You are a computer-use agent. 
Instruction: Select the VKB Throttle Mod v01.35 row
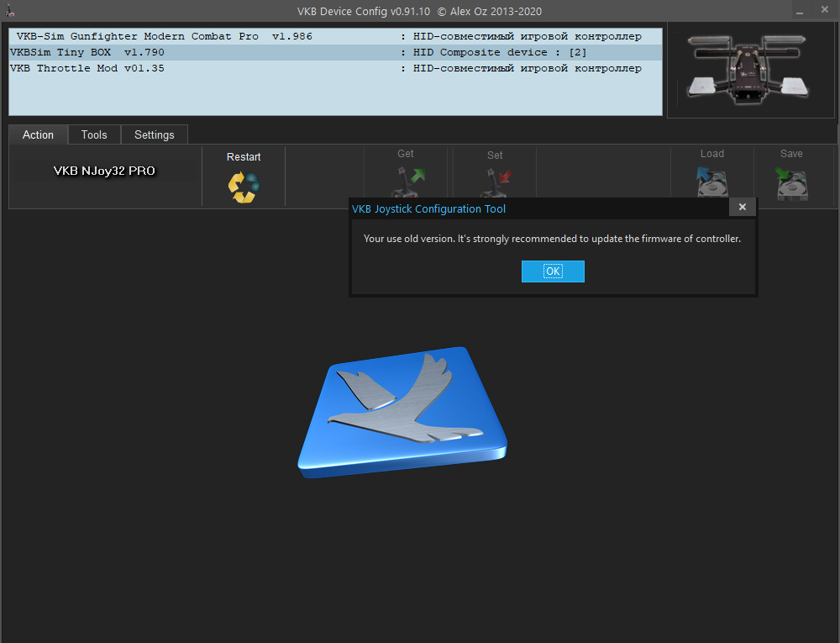(x=335, y=69)
